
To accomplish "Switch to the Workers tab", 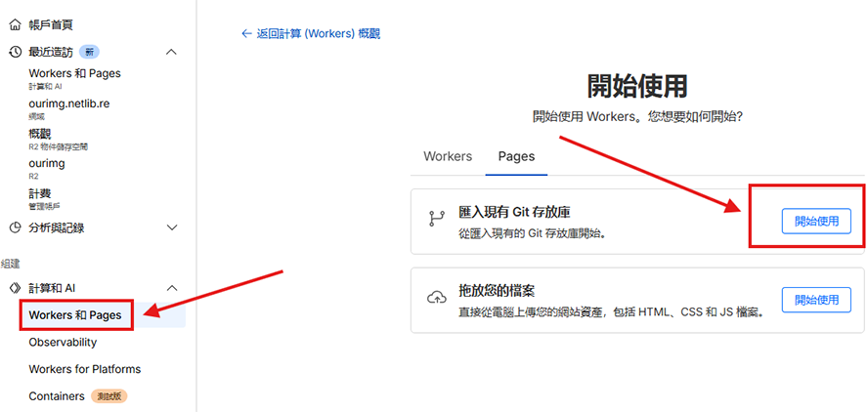I will (x=448, y=156).
